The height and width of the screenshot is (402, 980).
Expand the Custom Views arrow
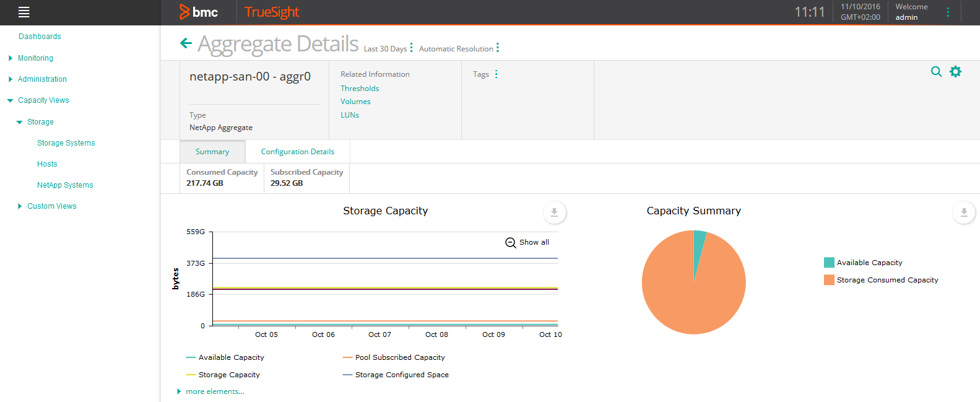[x=20, y=206]
